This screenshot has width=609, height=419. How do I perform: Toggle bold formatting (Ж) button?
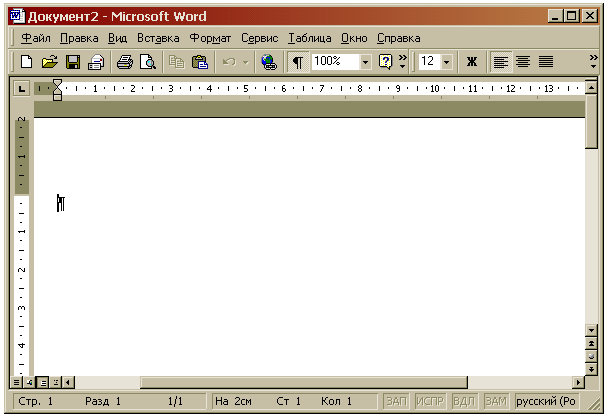pos(472,62)
